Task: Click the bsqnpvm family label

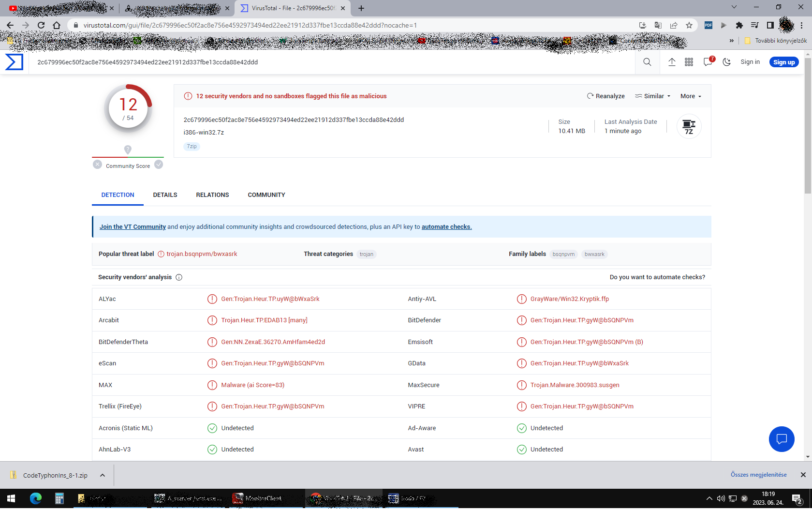Action: (x=563, y=254)
